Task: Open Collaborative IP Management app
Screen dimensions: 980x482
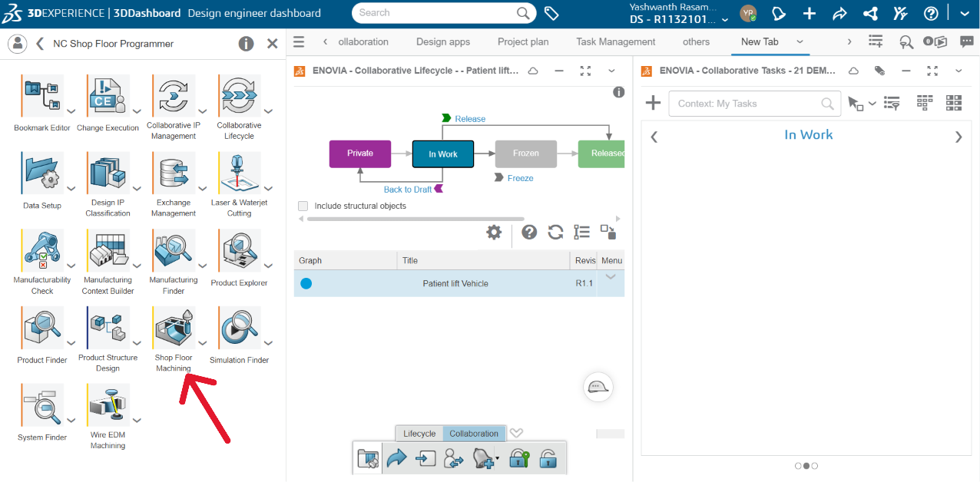Action: click(x=174, y=96)
